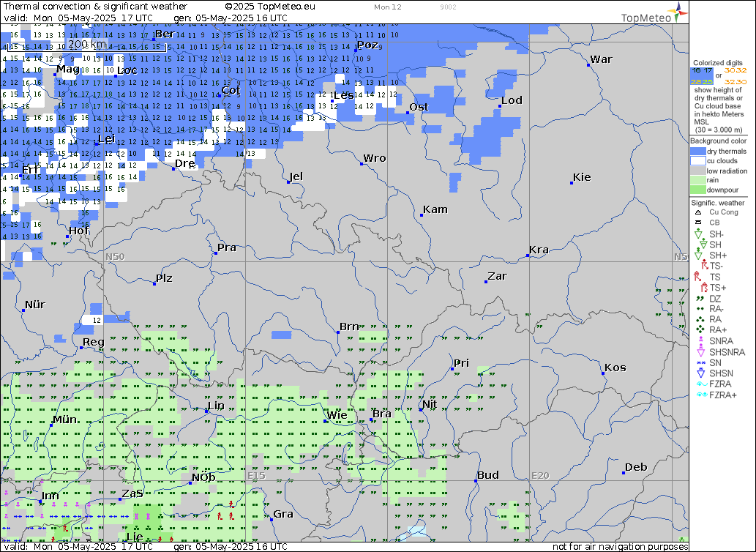Viewport: 756px width, 552px height.
Task: Click the Graz (Gra) city marker
Action: [272, 520]
